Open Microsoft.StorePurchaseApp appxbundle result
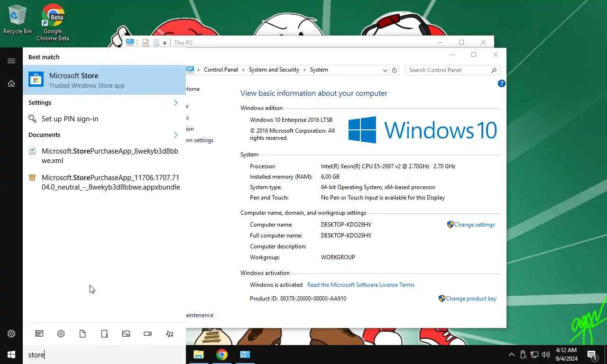Screen dimensions: 607x364 [104, 182]
